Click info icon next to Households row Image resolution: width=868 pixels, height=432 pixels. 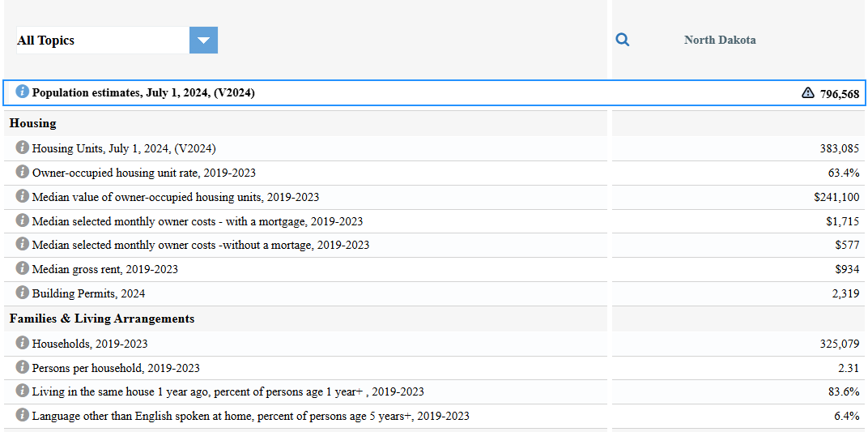23,344
